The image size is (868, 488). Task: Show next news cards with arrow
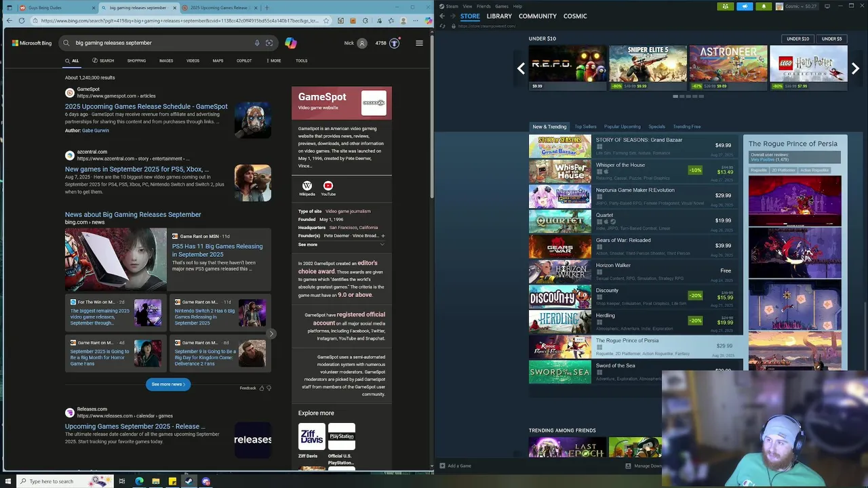[271, 333]
